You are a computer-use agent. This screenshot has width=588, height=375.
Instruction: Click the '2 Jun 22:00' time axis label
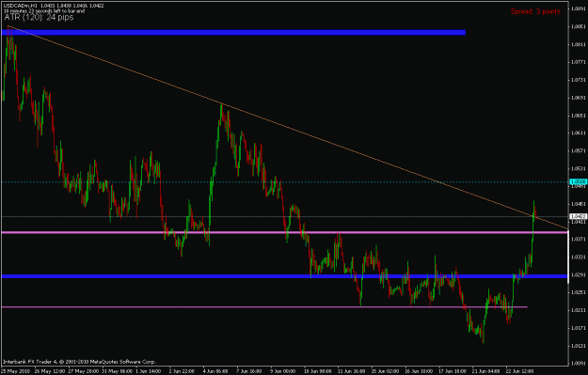coord(182,371)
